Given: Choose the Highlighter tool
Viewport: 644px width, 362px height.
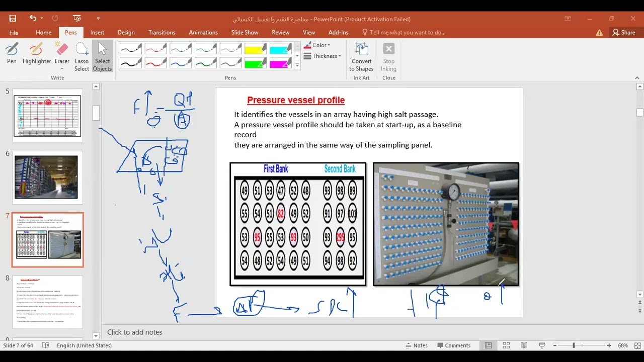Looking at the screenshot, I should (37, 54).
